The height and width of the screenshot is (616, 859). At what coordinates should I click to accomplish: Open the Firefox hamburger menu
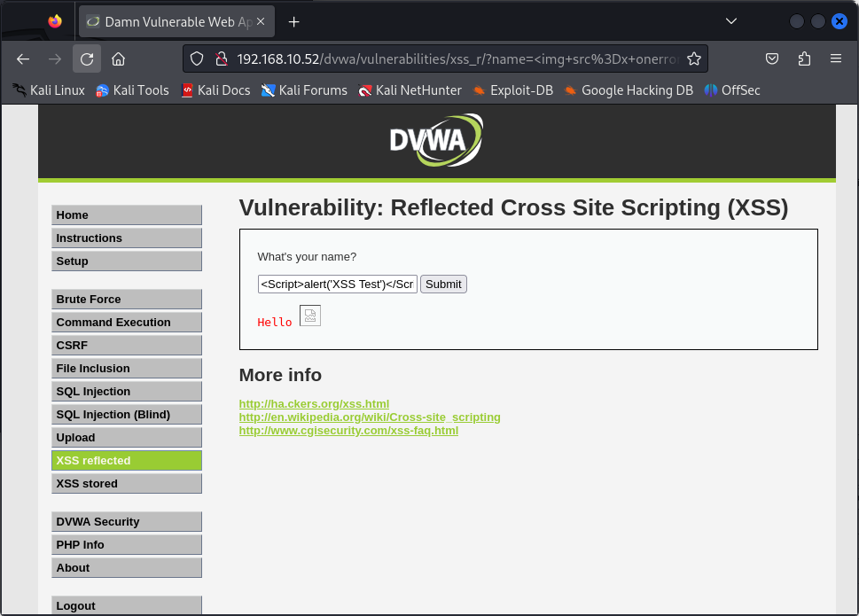coord(836,58)
